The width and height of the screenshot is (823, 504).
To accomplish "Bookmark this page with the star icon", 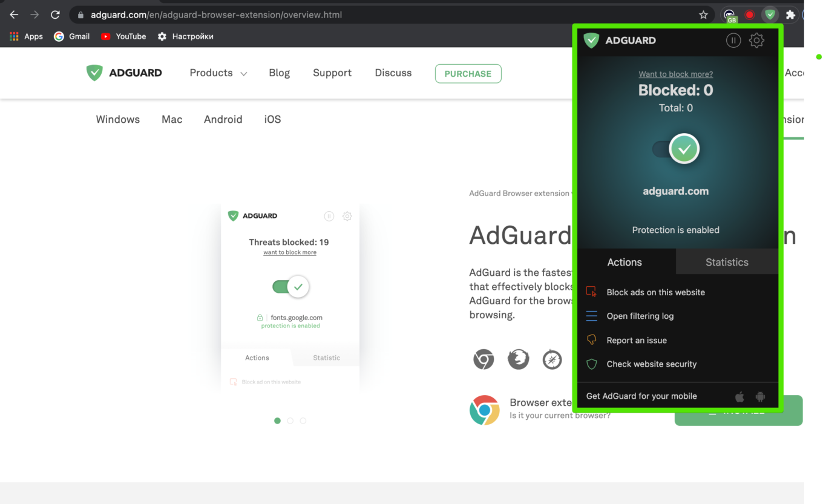I will [703, 15].
